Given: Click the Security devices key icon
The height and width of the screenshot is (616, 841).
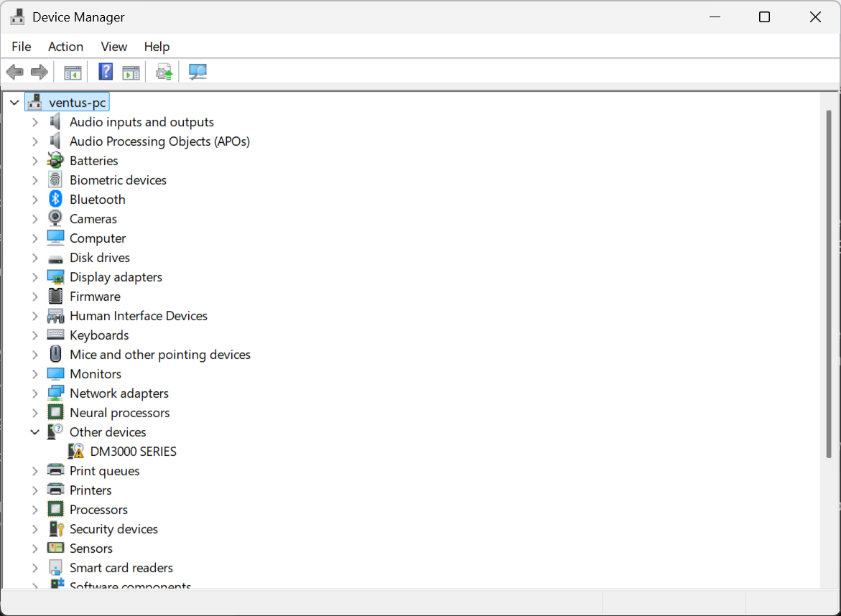Looking at the screenshot, I should [56, 528].
